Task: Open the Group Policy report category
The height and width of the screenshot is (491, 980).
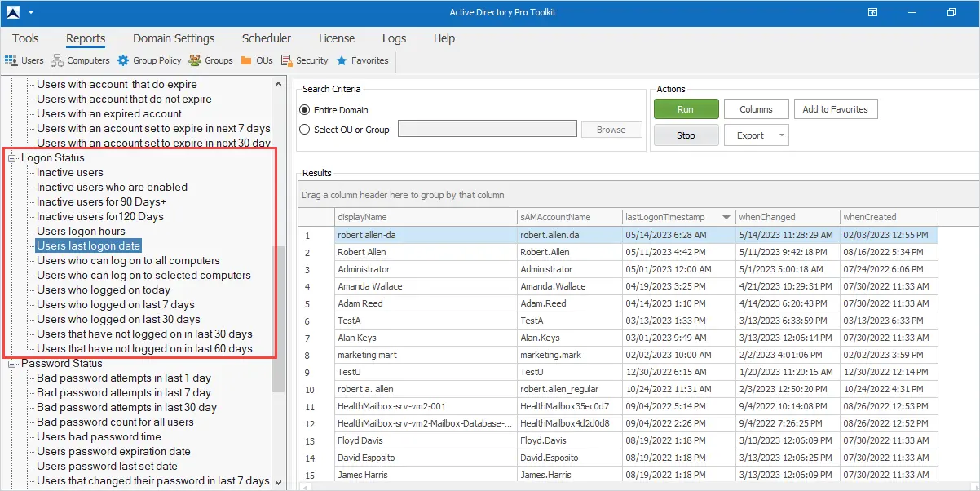Action: pos(149,60)
